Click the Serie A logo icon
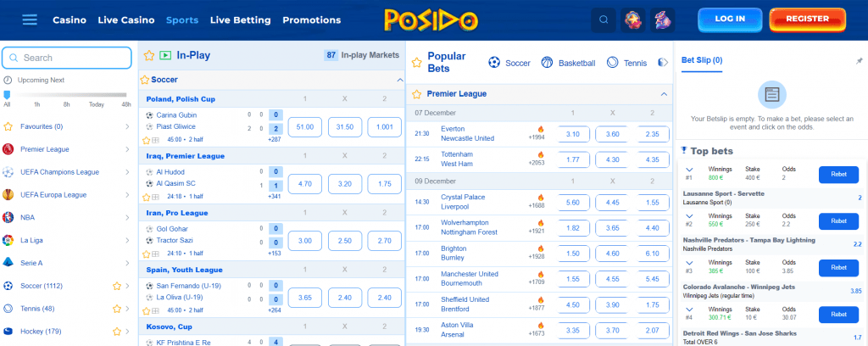 pos(8,263)
